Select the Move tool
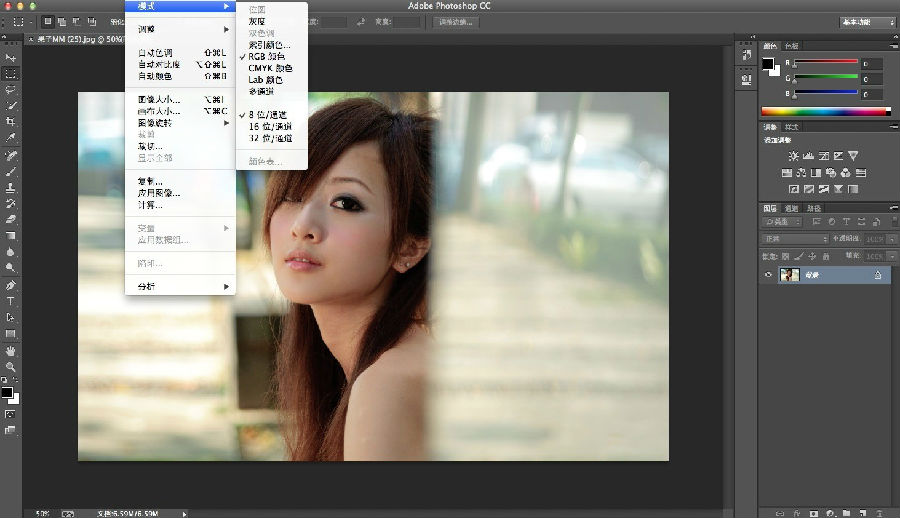 pyautogui.click(x=11, y=57)
